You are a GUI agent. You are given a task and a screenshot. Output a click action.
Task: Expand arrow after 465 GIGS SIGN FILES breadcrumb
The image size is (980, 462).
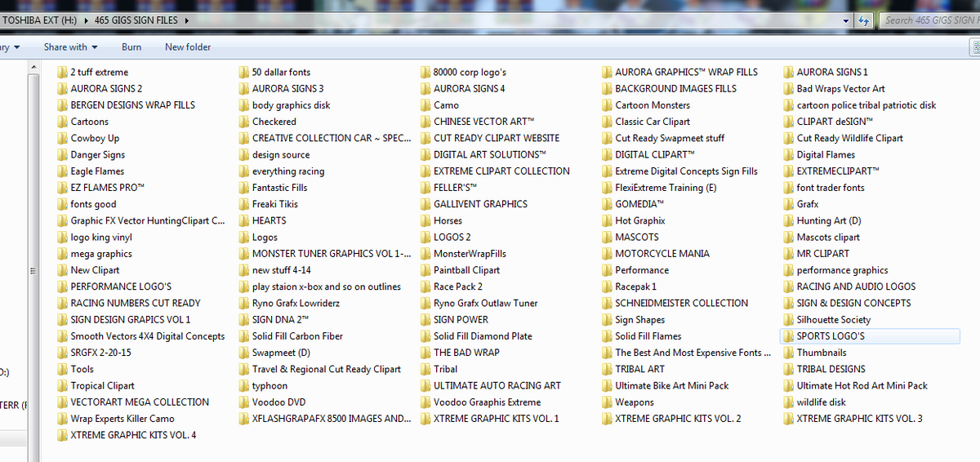coord(187,20)
